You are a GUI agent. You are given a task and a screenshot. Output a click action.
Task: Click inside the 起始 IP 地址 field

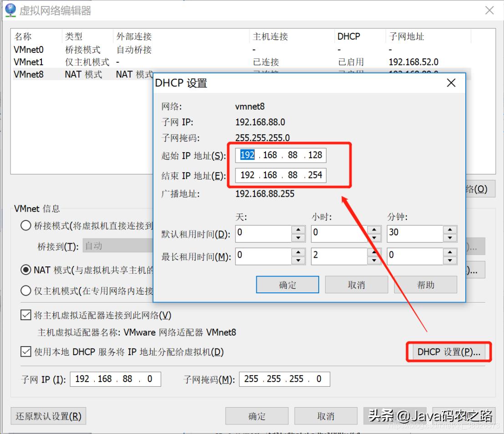click(280, 155)
